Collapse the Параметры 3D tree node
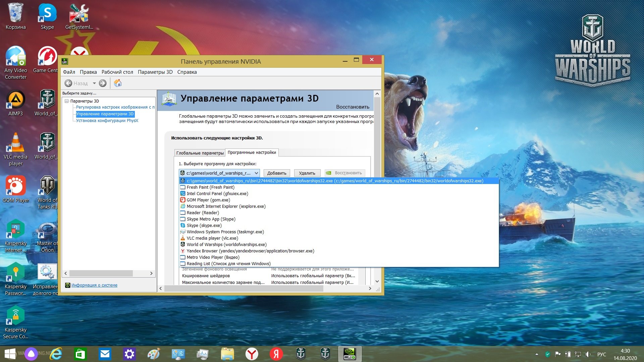The height and width of the screenshot is (362, 644). point(66,101)
